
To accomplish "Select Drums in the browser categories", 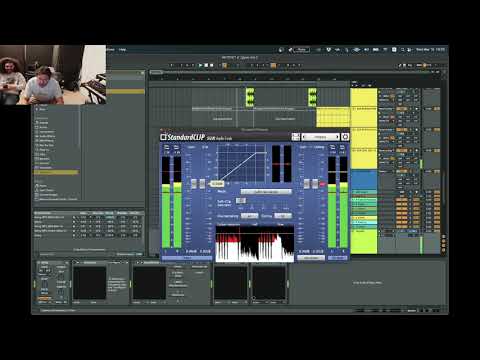I will 44,127.
